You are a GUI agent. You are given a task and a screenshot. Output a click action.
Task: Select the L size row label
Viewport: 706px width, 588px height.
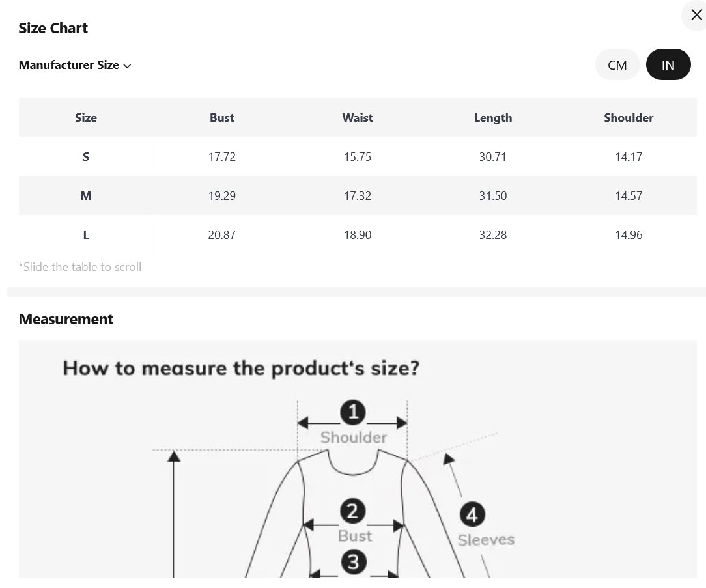[x=86, y=235]
